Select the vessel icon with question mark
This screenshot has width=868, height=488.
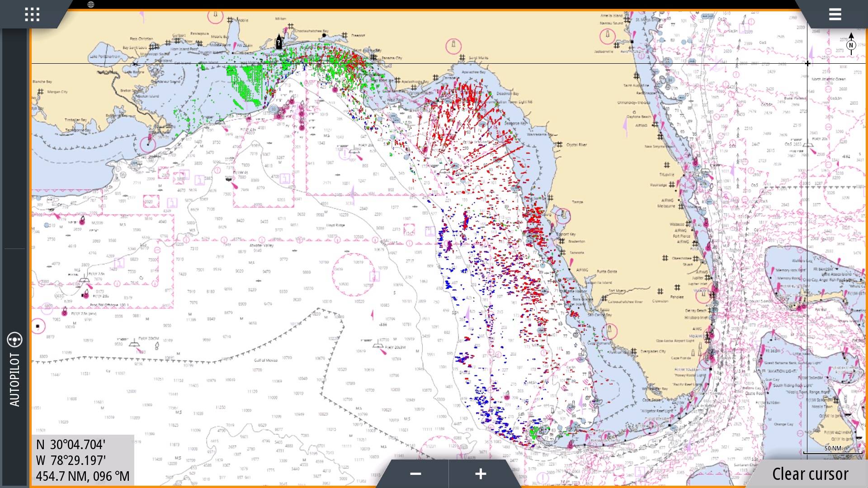[x=279, y=42]
